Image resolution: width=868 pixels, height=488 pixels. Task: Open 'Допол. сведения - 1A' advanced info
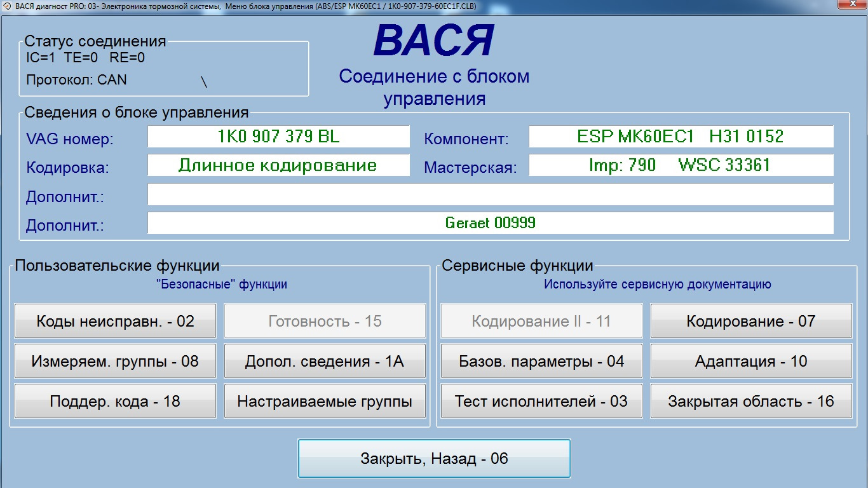pyautogui.click(x=325, y=362)
